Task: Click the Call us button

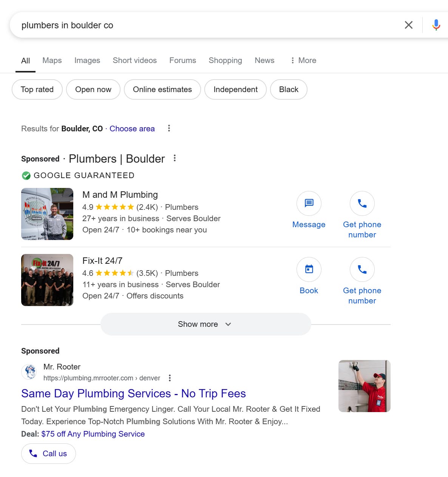Action: coord(48,454)
